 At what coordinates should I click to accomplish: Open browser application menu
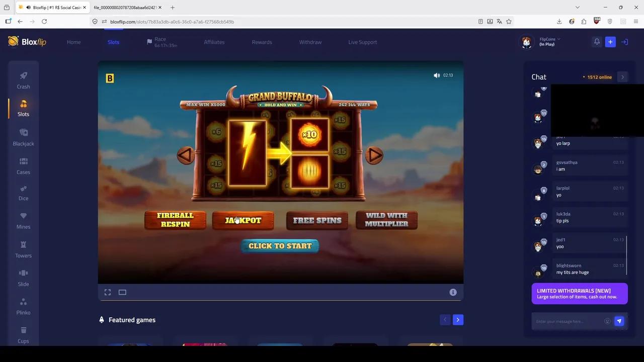click(x=636, y=22)
